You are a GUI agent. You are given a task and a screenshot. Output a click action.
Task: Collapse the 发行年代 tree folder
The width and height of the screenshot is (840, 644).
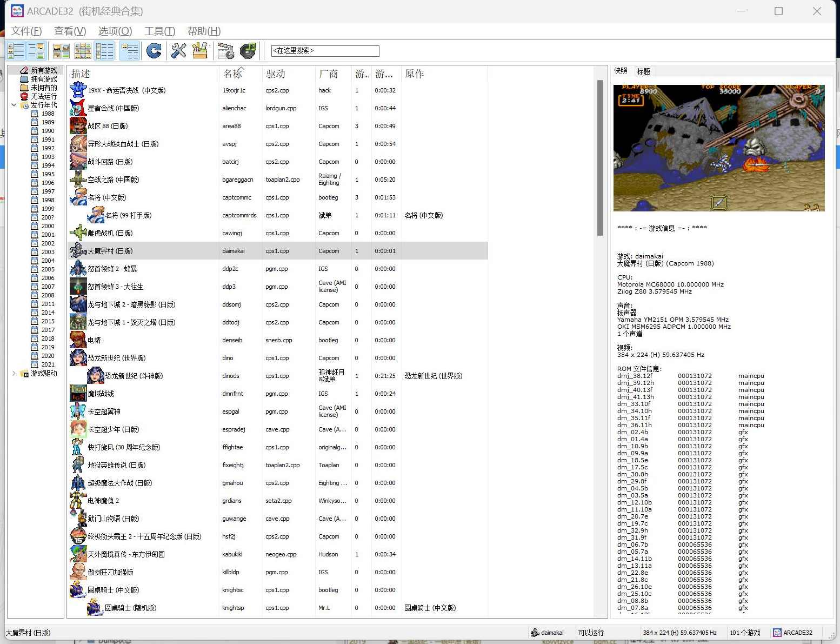click(14, 105)
